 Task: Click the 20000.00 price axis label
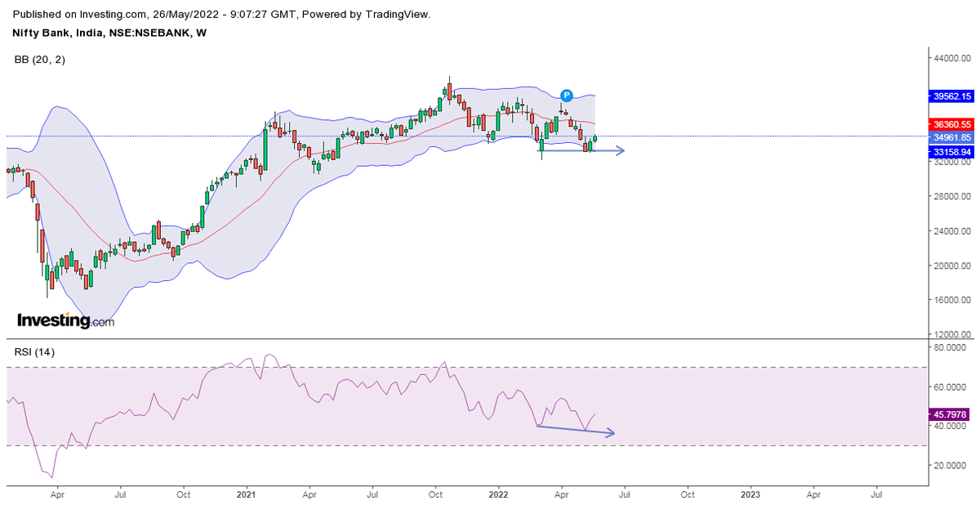(953, 266)
